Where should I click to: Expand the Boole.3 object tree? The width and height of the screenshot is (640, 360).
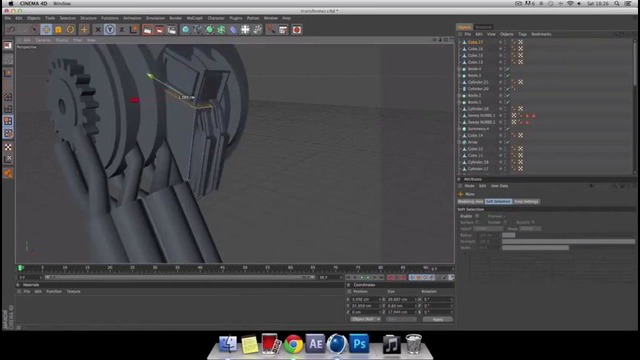click(460, 76)
